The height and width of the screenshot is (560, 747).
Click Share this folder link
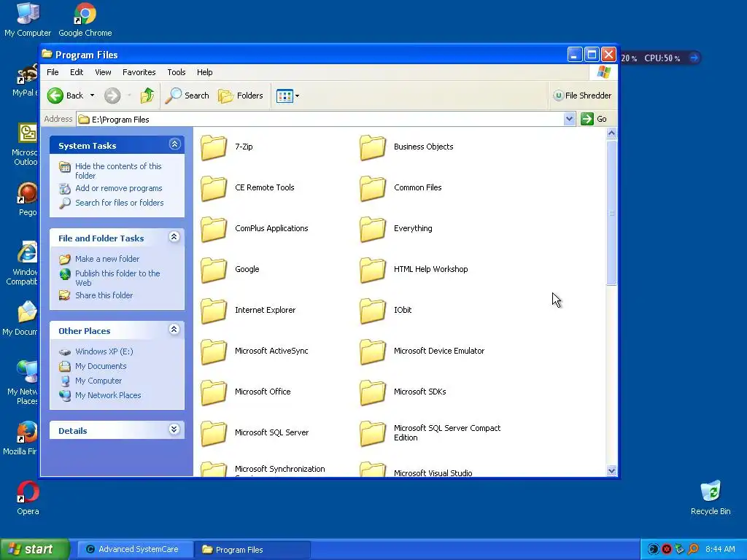pyautogui.click(x=104, y=295)
